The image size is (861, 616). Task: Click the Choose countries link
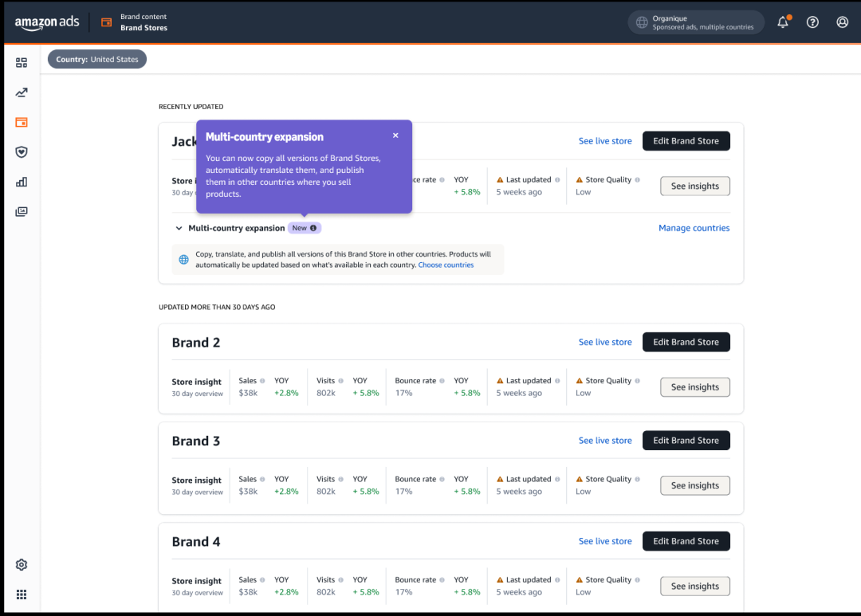tap(446, 265)
